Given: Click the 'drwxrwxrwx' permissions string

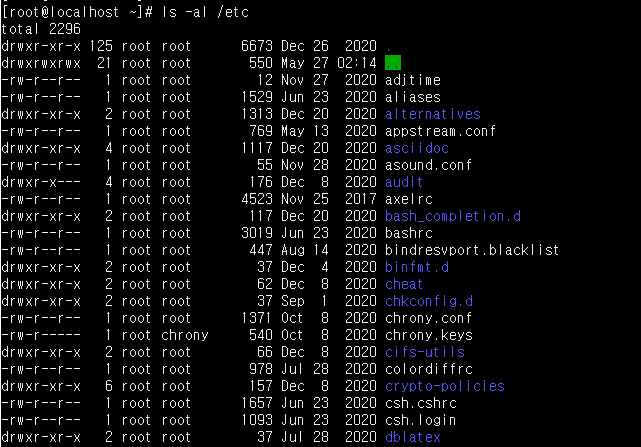Looking at the screenshot, I should point(41,63).
